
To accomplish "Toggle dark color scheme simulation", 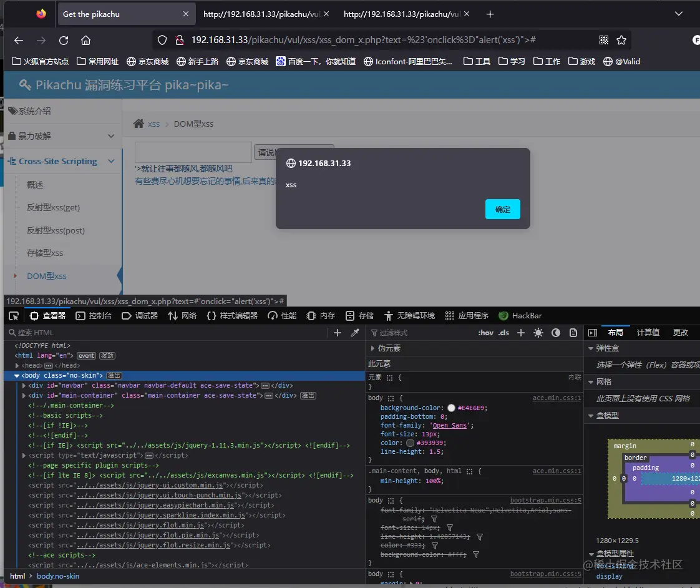I will tap(556, 333).
